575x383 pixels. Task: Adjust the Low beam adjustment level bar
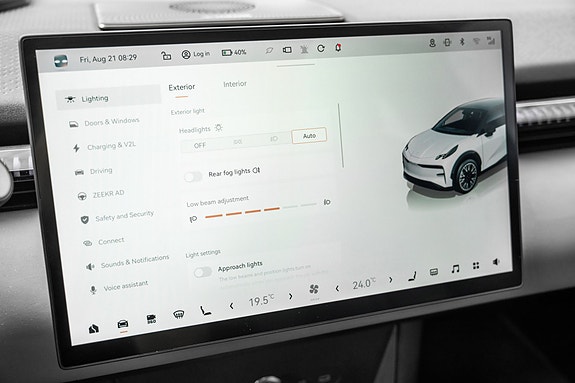pos(260,211)
